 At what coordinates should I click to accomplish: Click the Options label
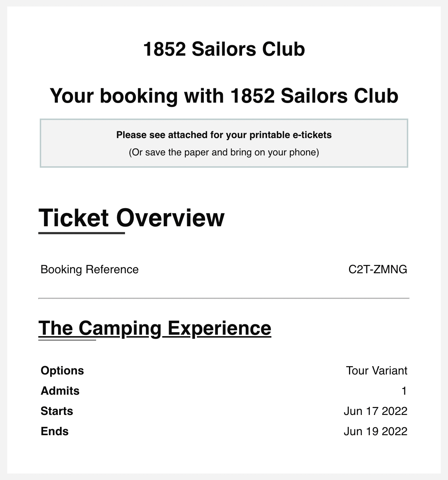(62, 370)
